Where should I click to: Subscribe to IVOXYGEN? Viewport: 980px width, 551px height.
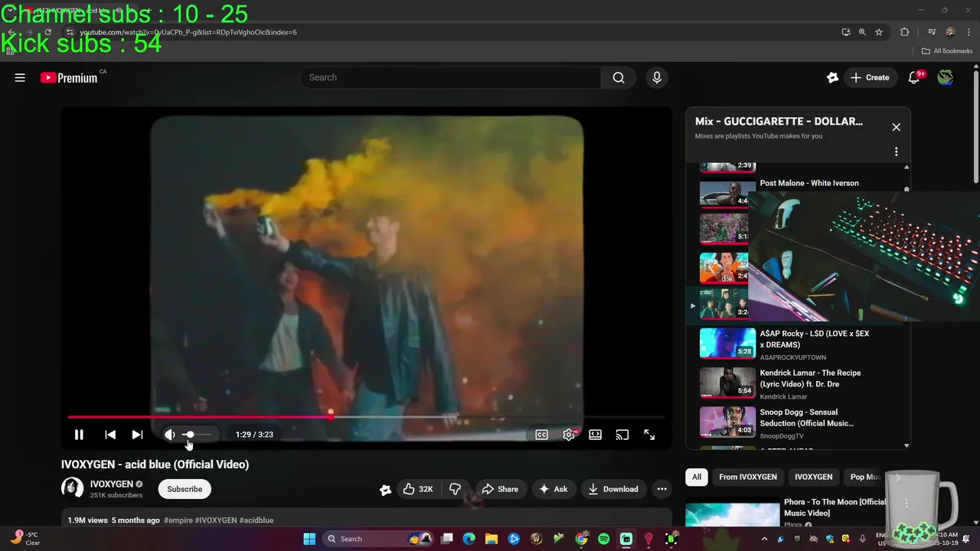tap(185, 489)
